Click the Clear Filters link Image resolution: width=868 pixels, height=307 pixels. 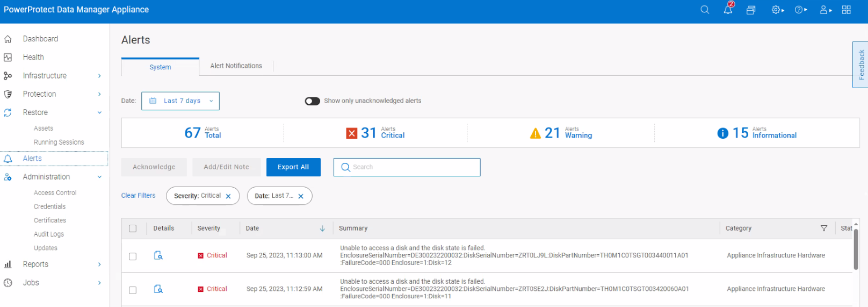[138, 196]
